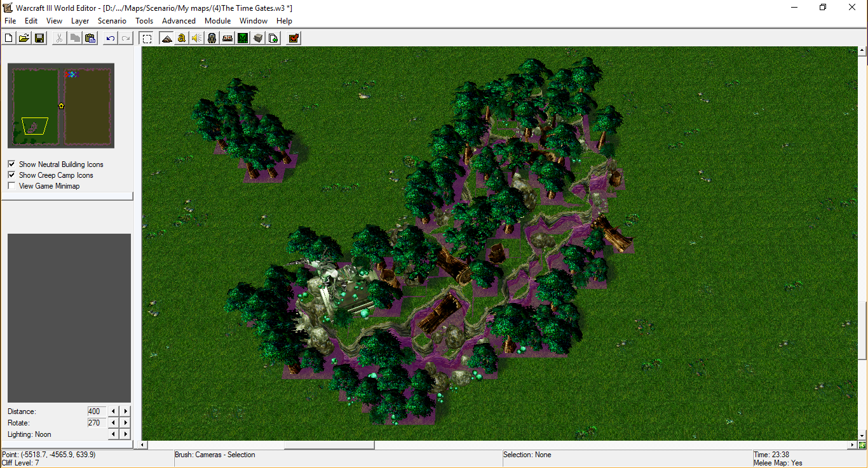Decrease camera Distance with left arrow
868x468 pixels.
coord(113,411)
